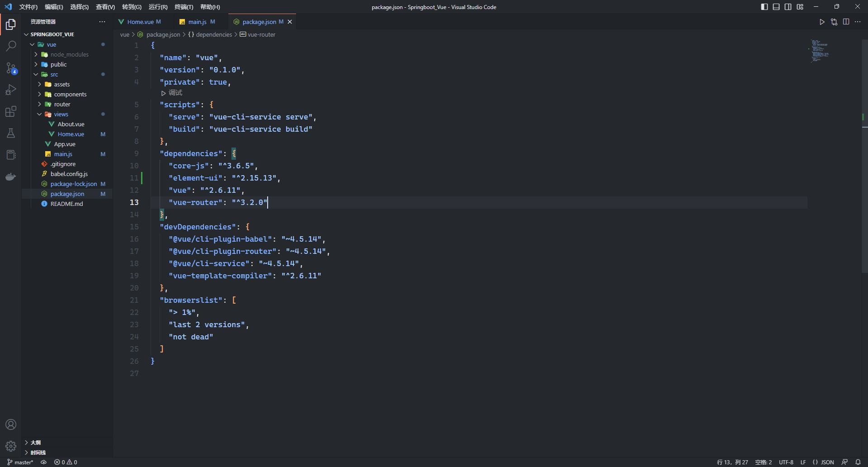The width and height of the screenshot is (868, 467).
Task: Open the Testing flask view
Action: click(11, 133)
